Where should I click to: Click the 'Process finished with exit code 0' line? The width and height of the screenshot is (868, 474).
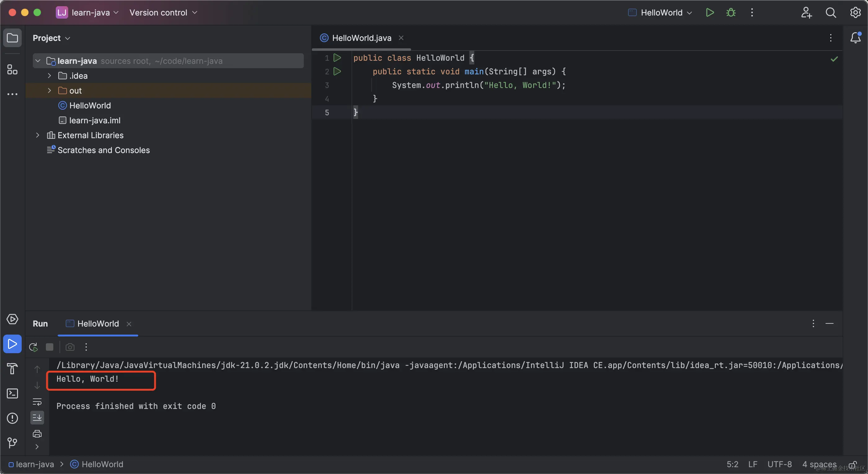pos(136,406)
